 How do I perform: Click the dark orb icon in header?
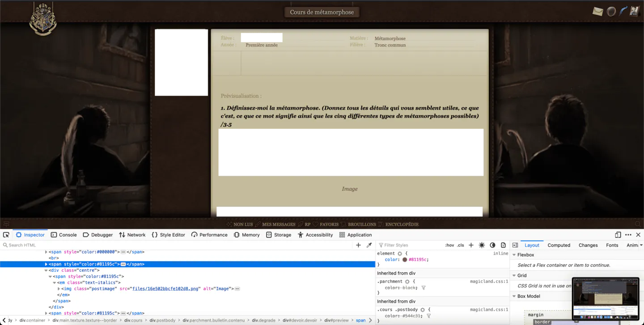click(611, 12)
